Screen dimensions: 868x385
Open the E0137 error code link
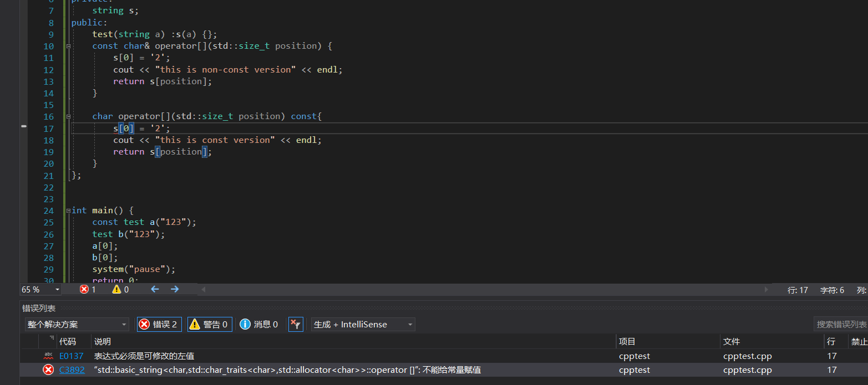[72, 356]
